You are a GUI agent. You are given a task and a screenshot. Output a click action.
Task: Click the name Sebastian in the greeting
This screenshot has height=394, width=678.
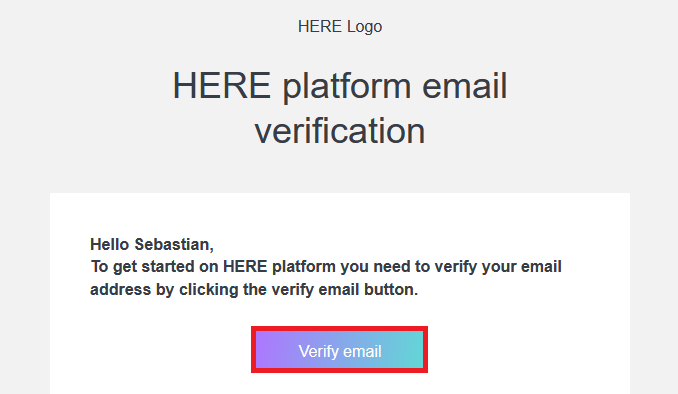(x=174, y=244)
